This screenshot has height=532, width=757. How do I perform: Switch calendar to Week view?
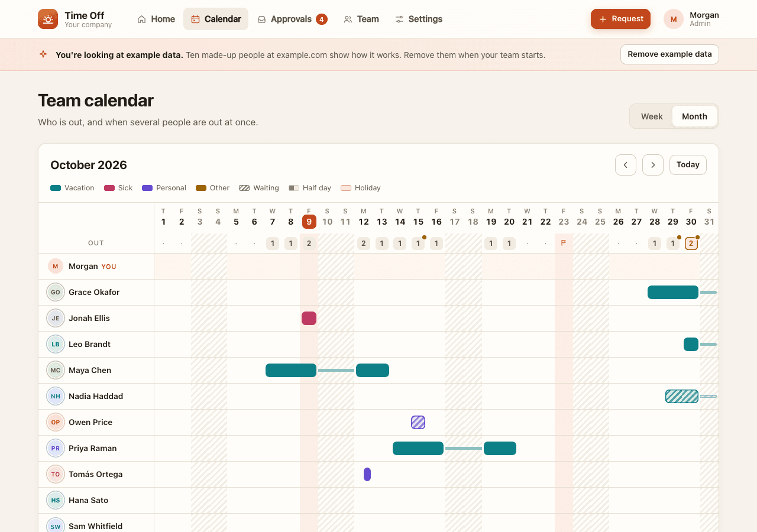[x=652, y=116]
